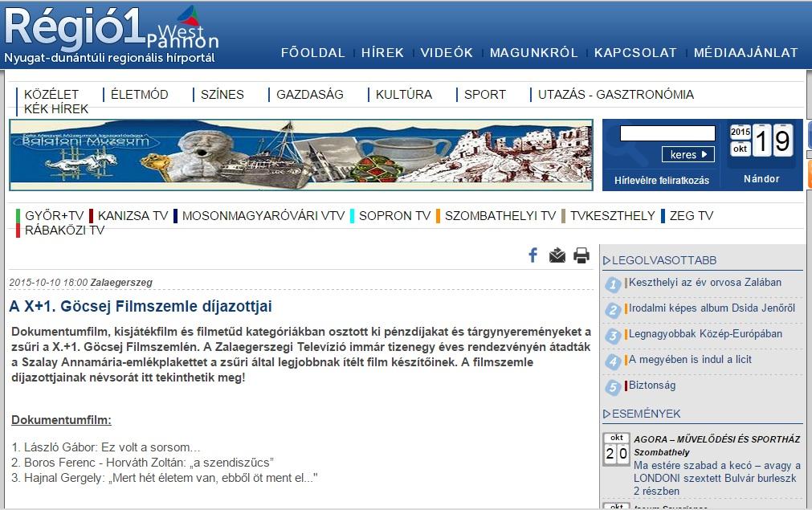Click the keres search button

coord(688,154)
